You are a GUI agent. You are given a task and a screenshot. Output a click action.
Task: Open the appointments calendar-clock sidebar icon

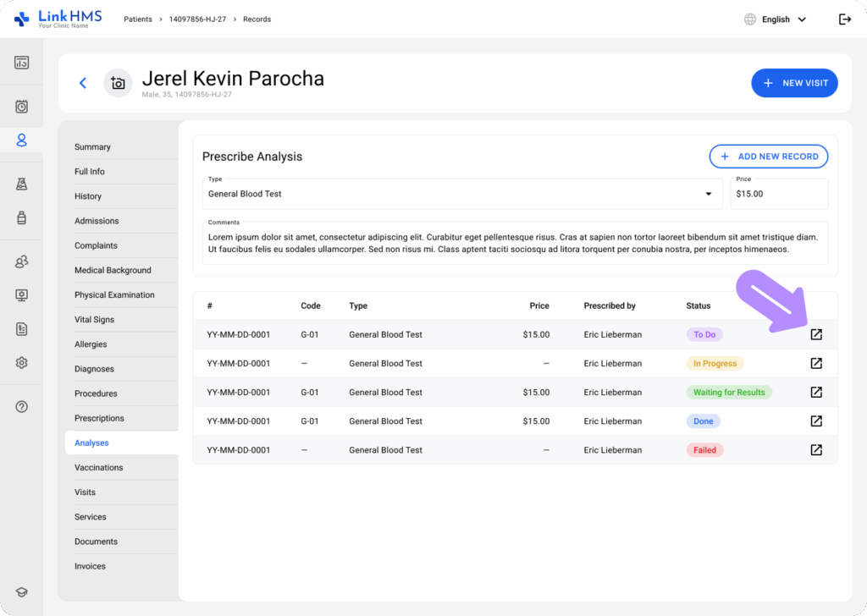click(21, 107)
